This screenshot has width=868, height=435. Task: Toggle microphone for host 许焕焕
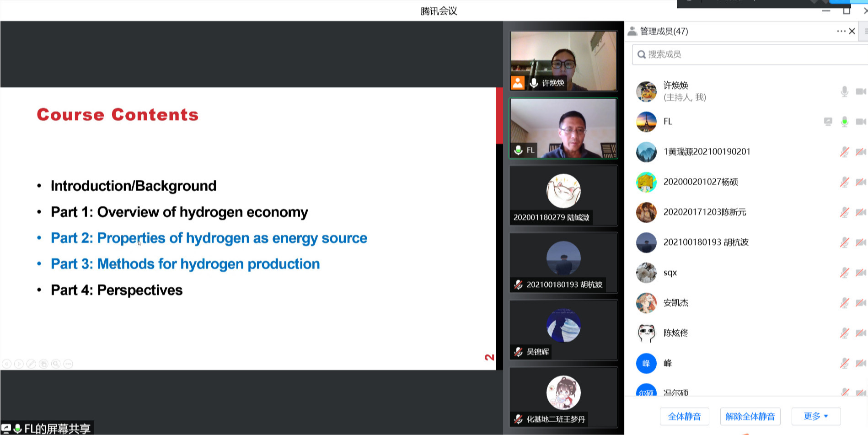pos(845,91)
